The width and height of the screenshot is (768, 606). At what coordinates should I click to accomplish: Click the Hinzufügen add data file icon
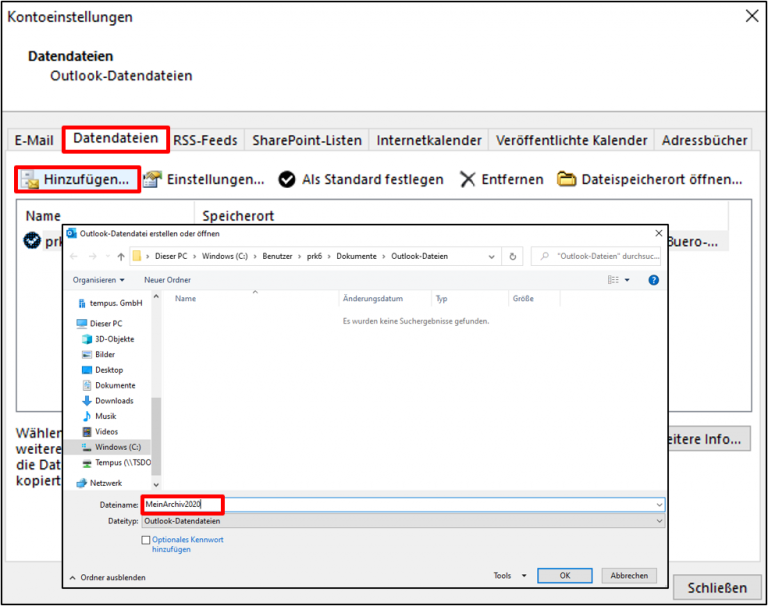30,180
